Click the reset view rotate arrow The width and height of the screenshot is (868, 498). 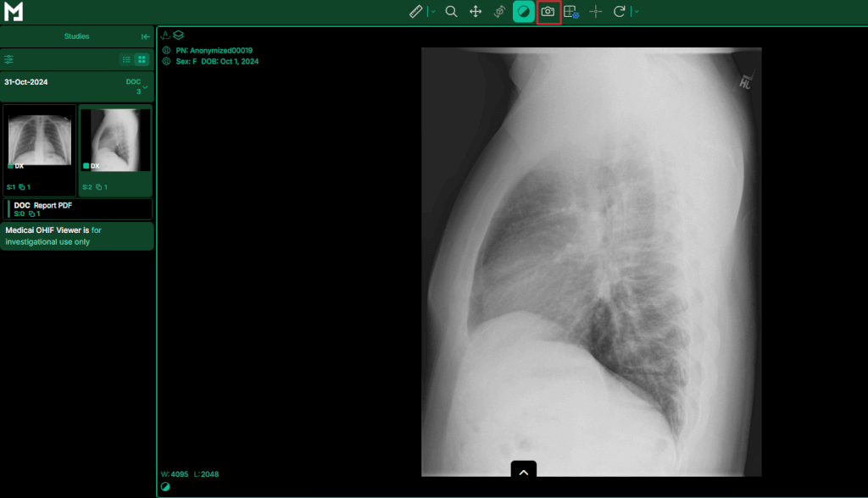point(620,12)
